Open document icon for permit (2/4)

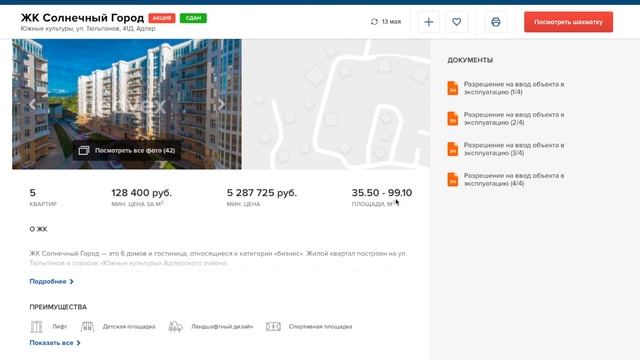tap(453, 119)
